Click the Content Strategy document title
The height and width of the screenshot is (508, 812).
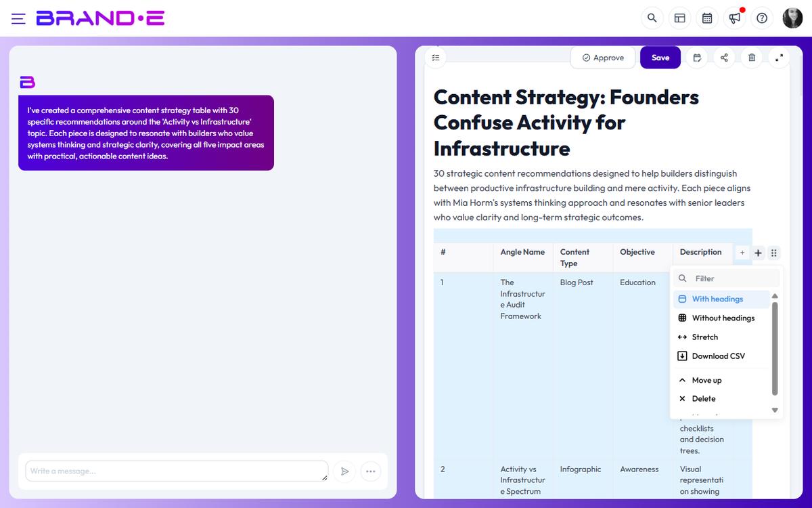tap(566, 123)
